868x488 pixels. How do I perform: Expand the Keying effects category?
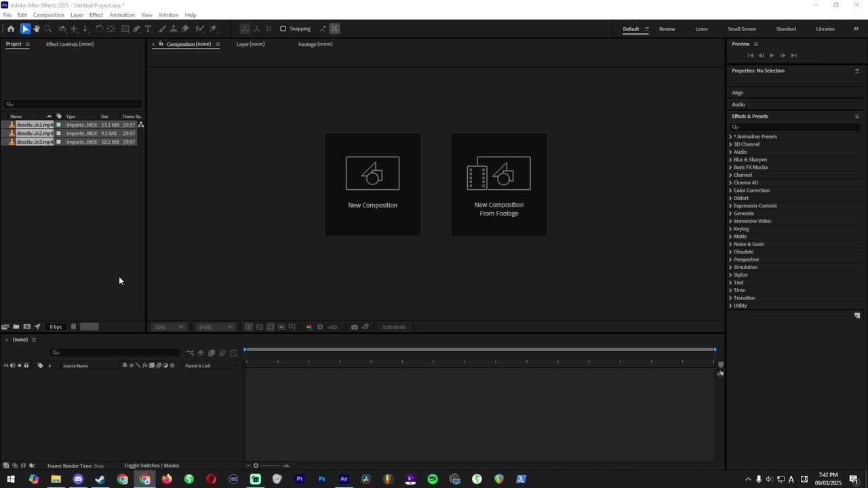pyautogui.click(x=730, y=229)
